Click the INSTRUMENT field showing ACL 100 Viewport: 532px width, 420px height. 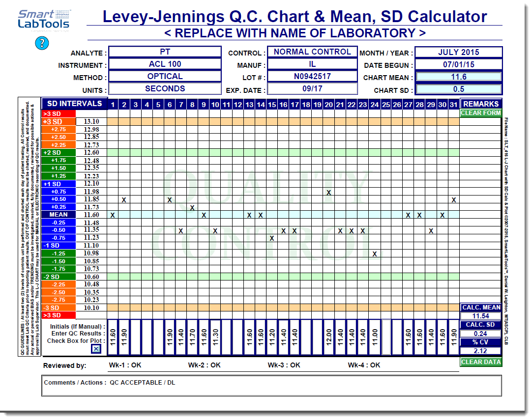point(165,64)
